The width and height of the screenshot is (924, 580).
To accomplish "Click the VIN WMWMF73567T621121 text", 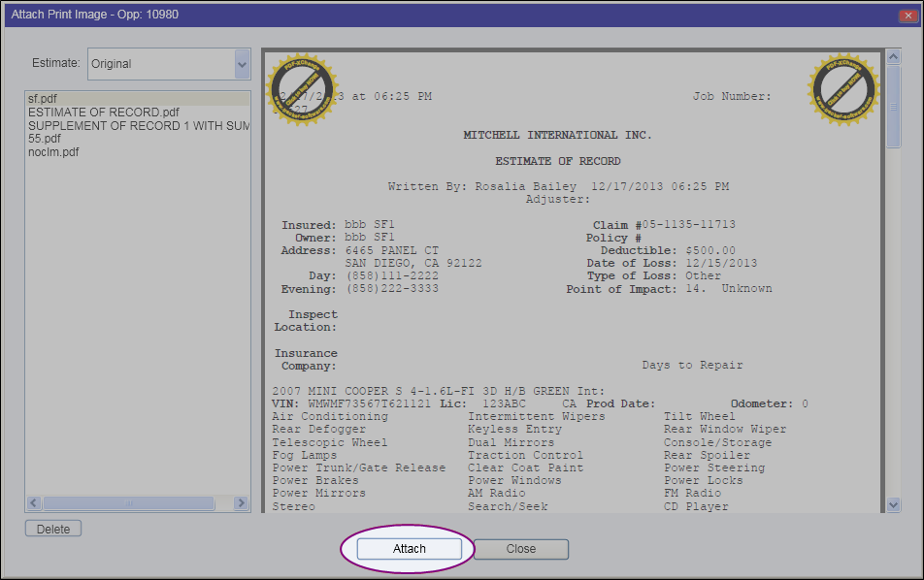I will click(x=370, y=403).
